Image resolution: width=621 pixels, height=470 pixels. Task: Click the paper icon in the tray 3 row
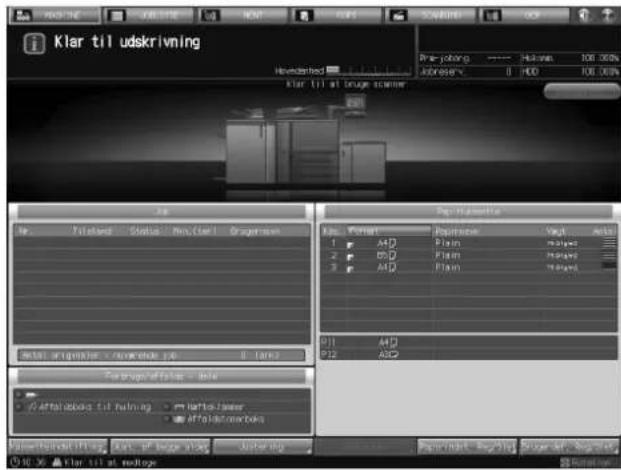[x=350, y=269]
